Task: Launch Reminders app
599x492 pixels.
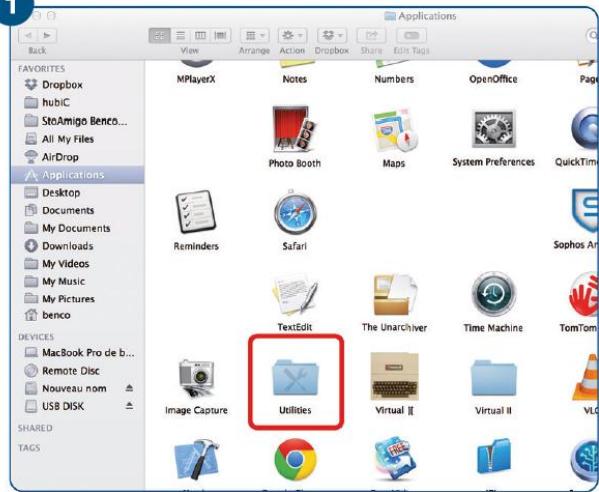Action: point(196,212)
